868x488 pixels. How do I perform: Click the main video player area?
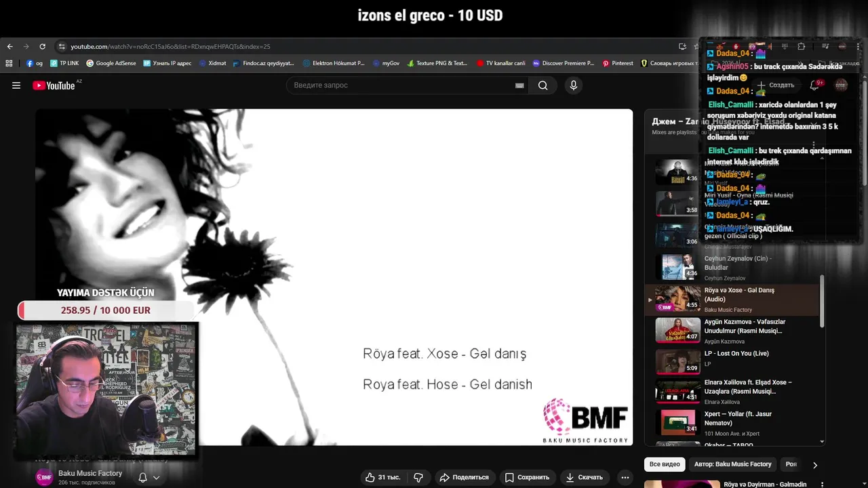(334, 277)
